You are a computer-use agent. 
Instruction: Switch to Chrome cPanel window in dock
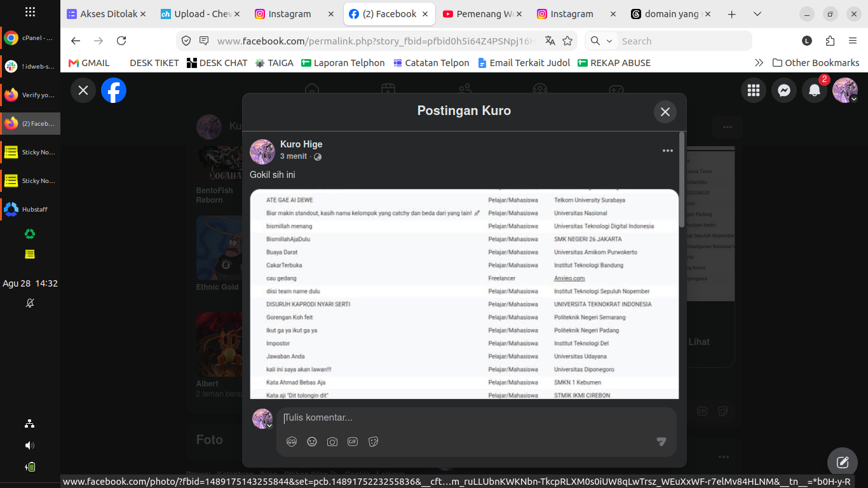30,38
